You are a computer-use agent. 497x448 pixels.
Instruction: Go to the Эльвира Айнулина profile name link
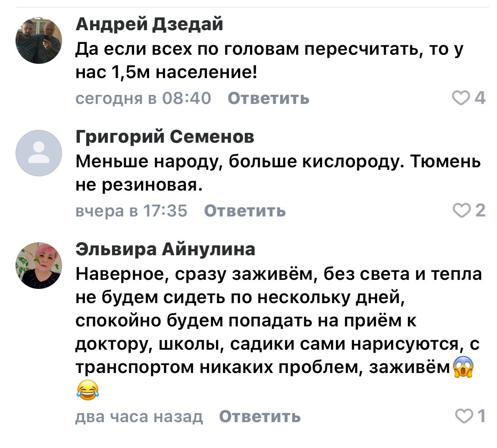166,249
